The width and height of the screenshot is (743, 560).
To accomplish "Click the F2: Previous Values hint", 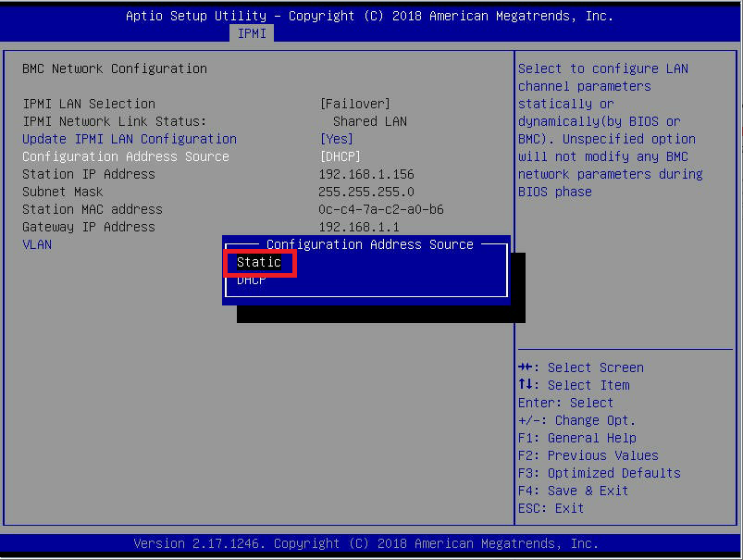I will click(588, 455).
